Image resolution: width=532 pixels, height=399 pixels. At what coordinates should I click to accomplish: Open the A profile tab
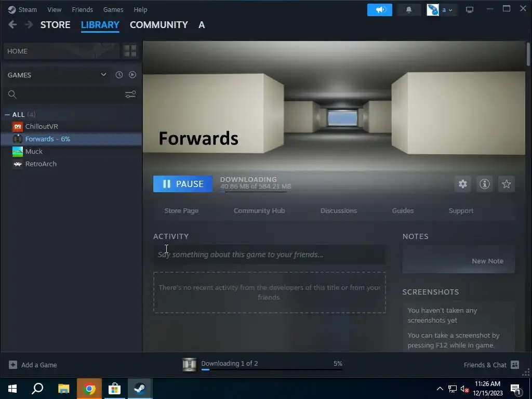click(202, 25)
